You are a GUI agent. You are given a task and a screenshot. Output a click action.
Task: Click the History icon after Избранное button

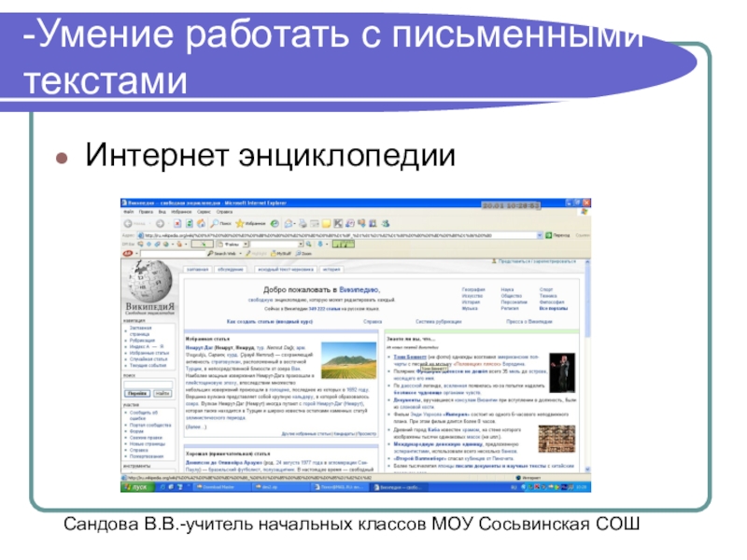point(275,223)
